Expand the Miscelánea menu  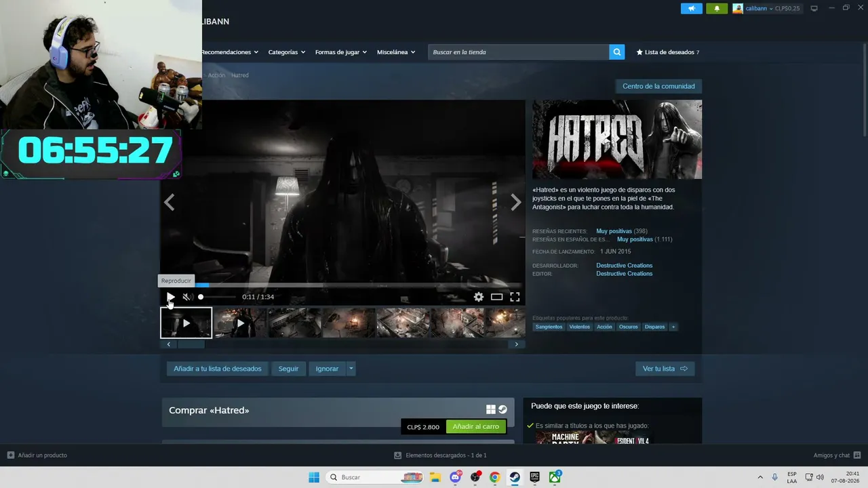396,52
